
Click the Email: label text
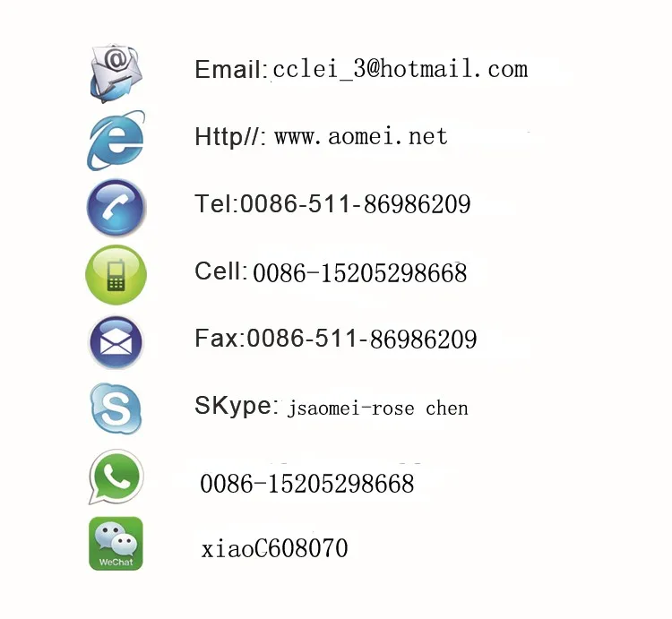tap(231, 69)
